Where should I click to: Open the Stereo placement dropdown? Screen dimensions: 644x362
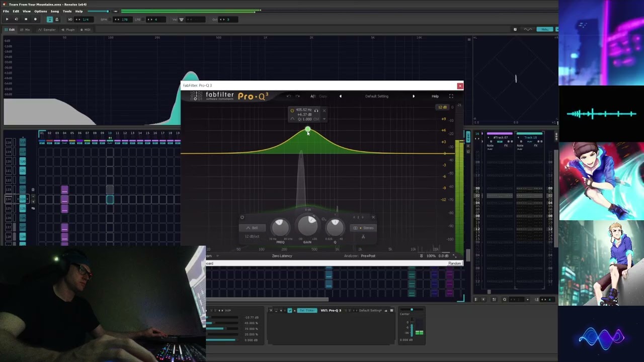click(x=364, y=228)
